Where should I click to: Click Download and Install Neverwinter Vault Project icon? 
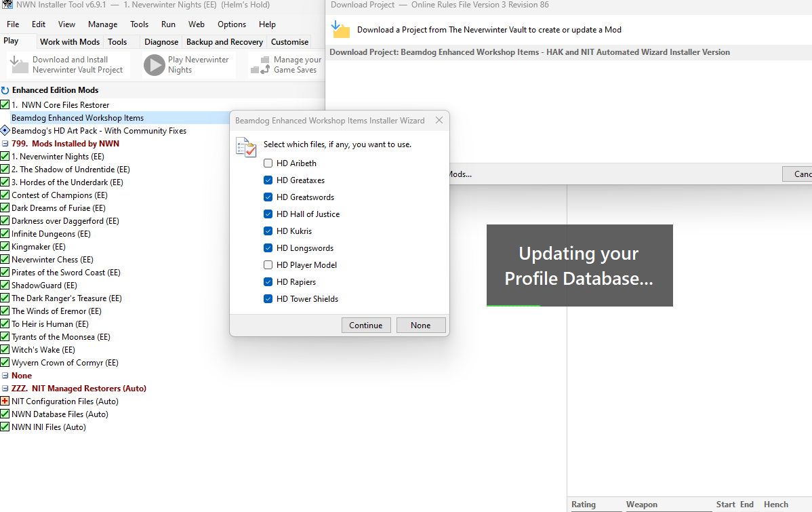coord(19,65)
